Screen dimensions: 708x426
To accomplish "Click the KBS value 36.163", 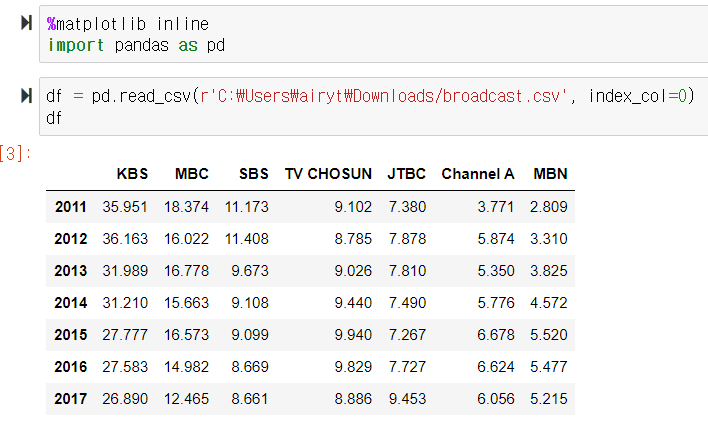I will click(x=125, y=239).
